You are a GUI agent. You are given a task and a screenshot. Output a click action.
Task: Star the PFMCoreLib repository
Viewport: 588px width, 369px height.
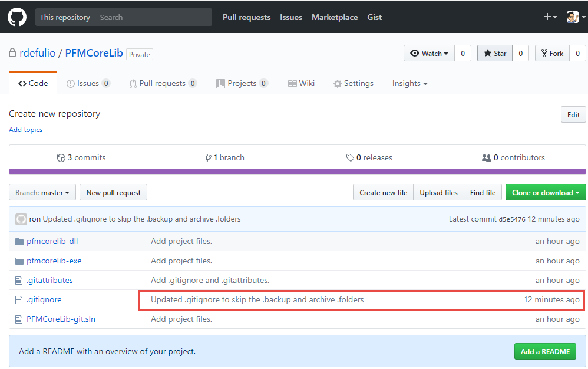[495, 53]
